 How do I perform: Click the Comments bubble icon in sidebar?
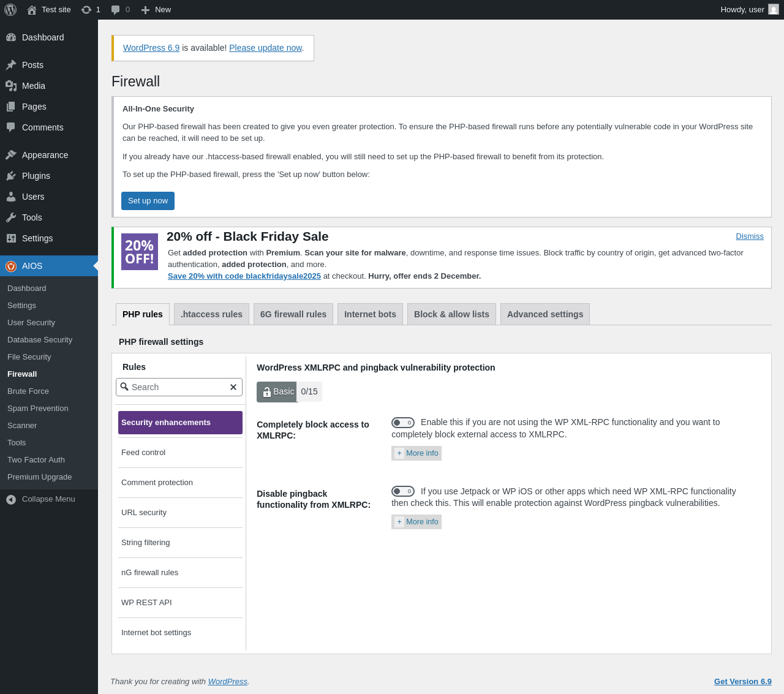[x=11, y=127]
